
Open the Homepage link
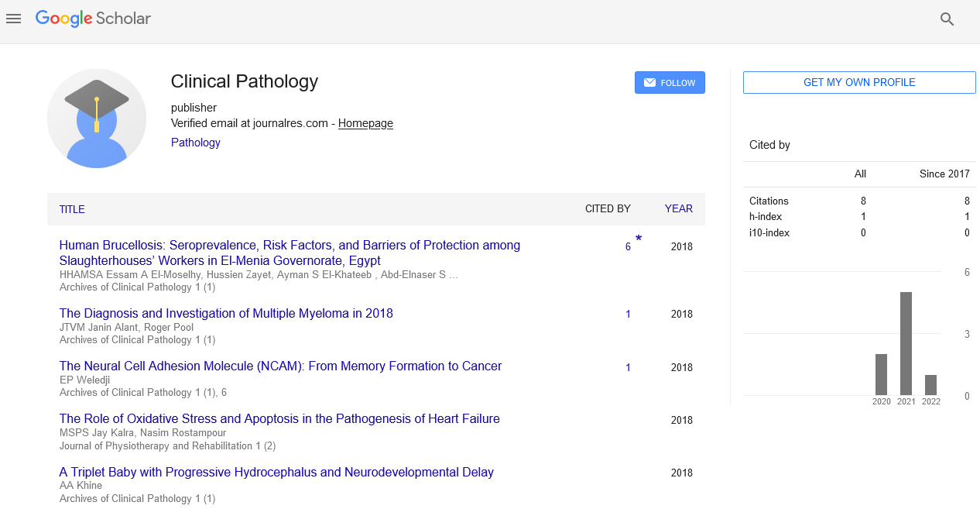[365, 123]
